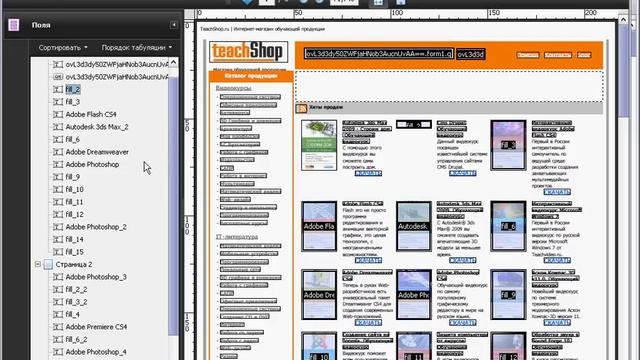The width and height of the screenshot is (640, 360).
Task: Click the Поля panel icon
Action: (14, 25)
